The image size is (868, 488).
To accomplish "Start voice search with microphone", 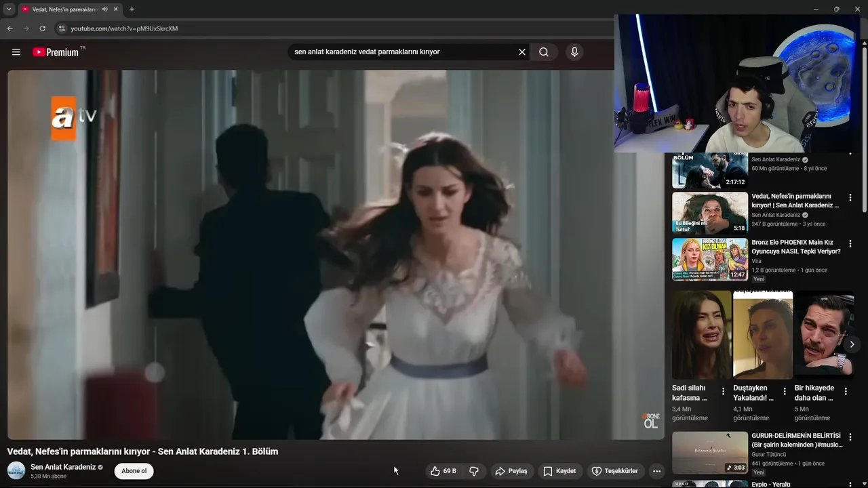I will [574, 52].
